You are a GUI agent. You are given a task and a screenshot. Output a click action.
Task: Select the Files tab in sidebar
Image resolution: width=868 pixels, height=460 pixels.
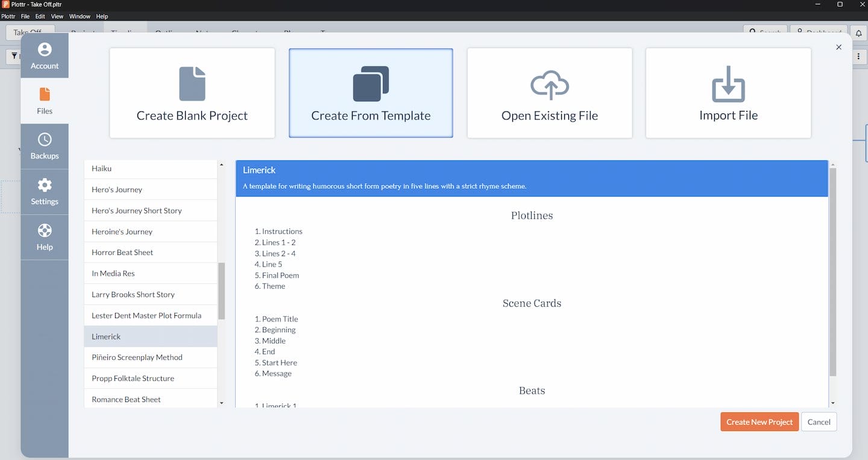click(x=45, y=101)
